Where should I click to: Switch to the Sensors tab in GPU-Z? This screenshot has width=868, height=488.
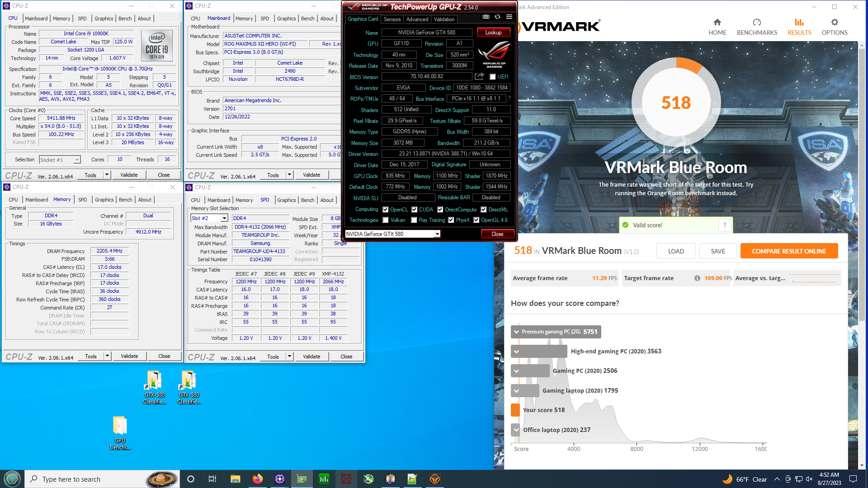[392, 19]
